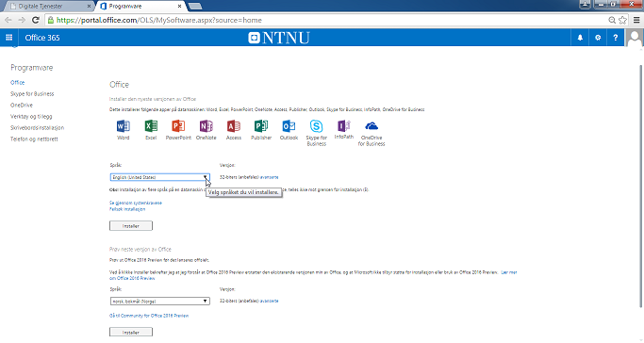Click the OneDrive for Business cloud icon
Image resolution: width=644 pixels, height=343 pixels.
pyautogui.click(x=372, y=126)
